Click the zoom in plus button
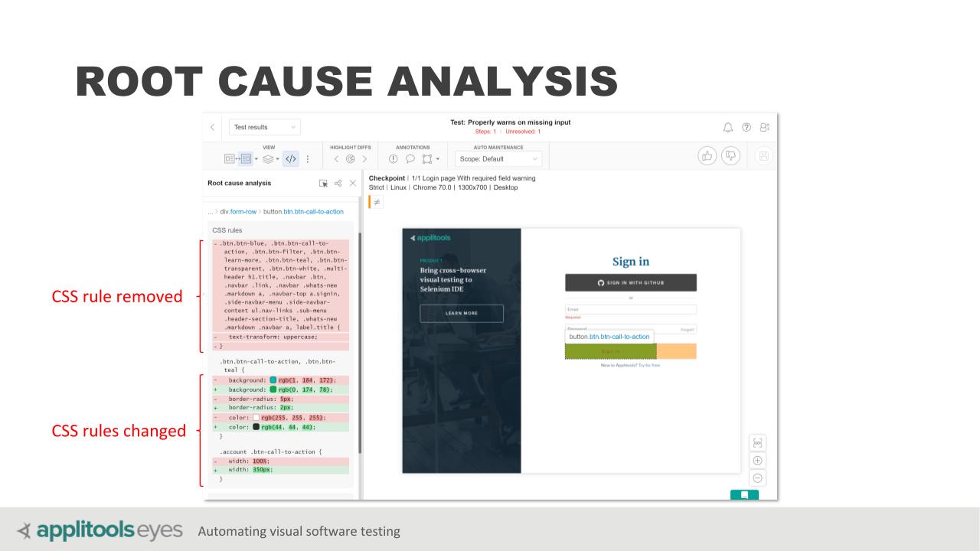The image size is (980, 551). (x=757, y=460)
